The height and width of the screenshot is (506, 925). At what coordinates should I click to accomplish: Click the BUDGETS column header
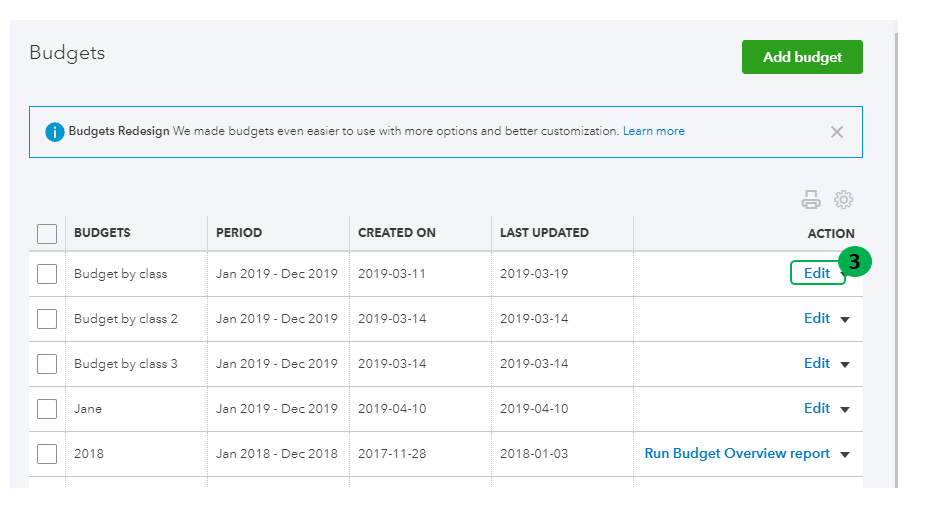click(102, 233)
